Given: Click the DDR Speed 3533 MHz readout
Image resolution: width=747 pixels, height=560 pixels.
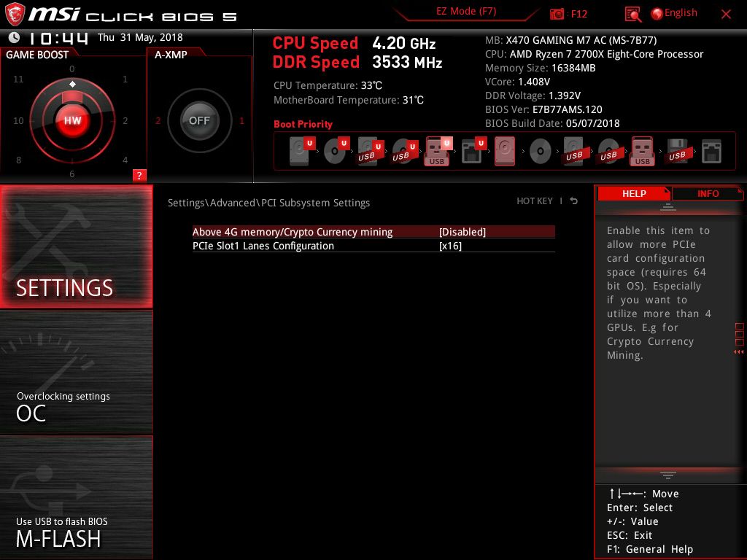Looking at the screenshot, I should pos(357,62).
